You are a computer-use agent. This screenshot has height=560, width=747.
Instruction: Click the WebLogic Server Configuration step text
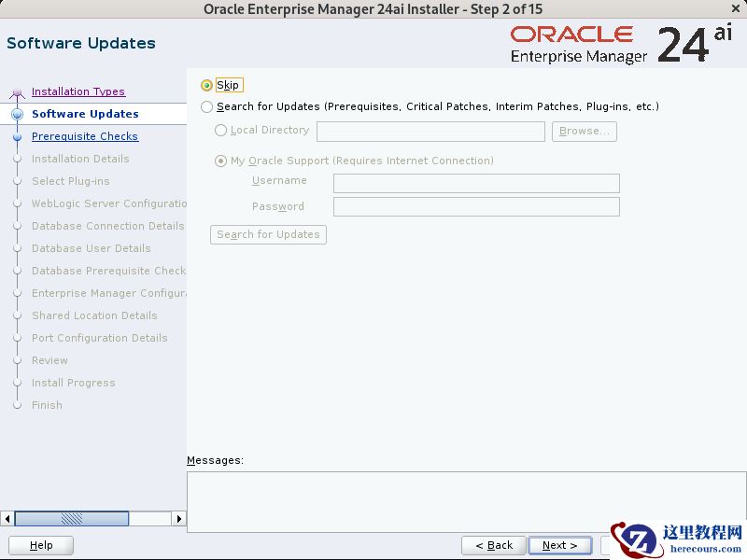[109, 203]
